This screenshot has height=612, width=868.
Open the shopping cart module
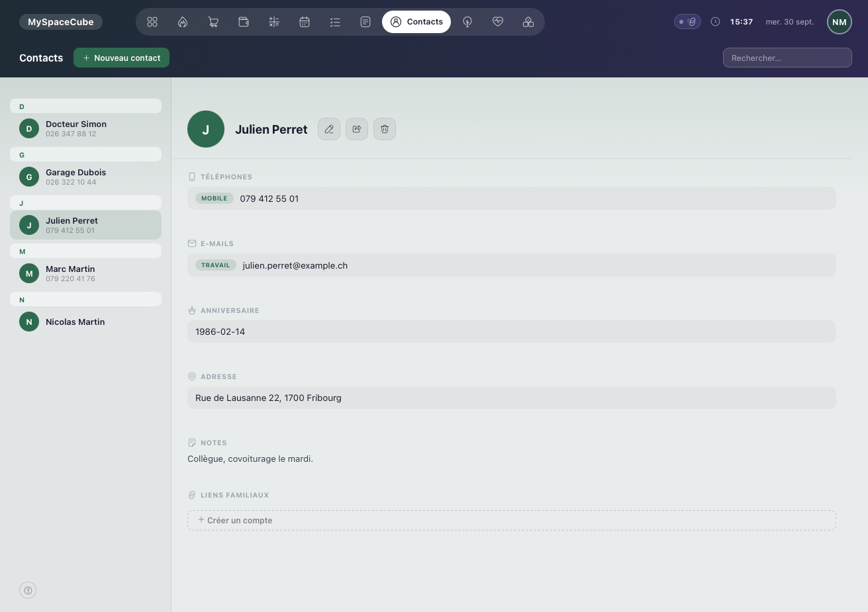tap(213, 22)
